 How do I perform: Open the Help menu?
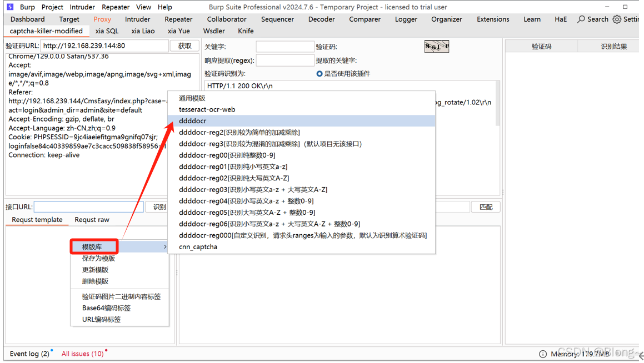pos(164,7)
